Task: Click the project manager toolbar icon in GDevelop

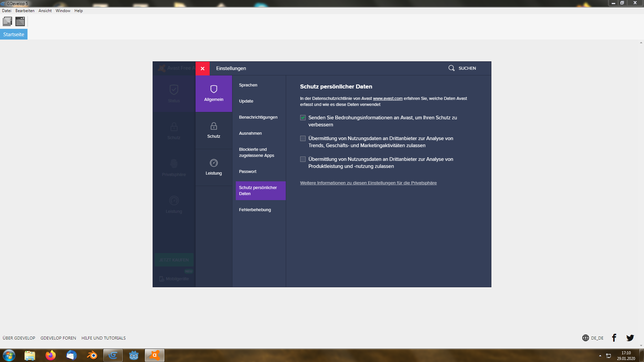Action: click(x=7, y=22)
